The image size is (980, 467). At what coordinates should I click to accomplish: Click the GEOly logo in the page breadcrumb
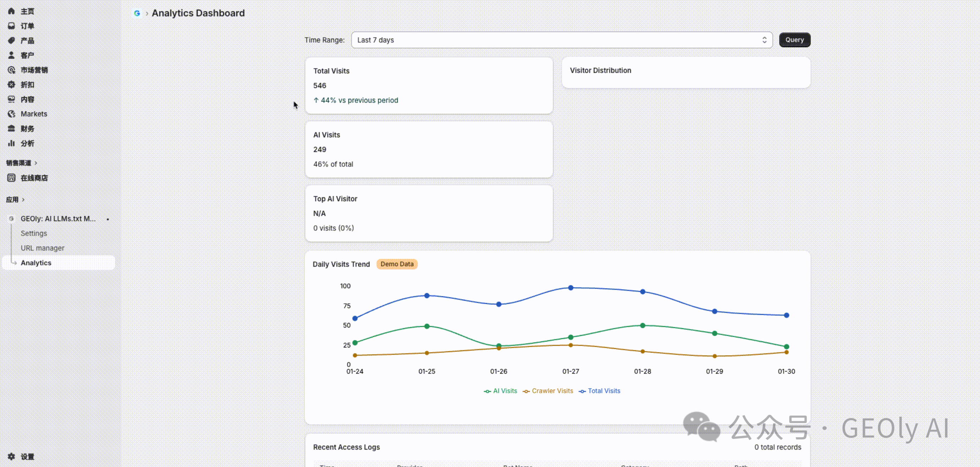click(137, 13)
